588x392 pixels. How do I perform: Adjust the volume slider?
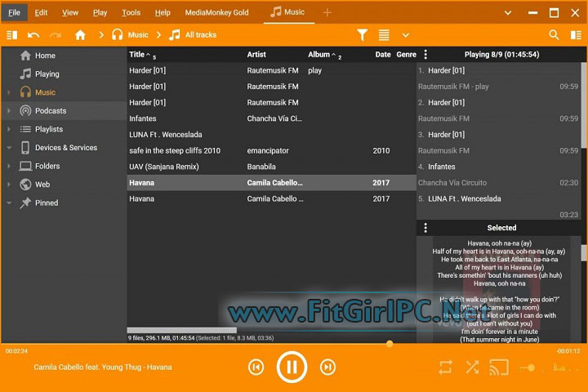coord(531,367)
